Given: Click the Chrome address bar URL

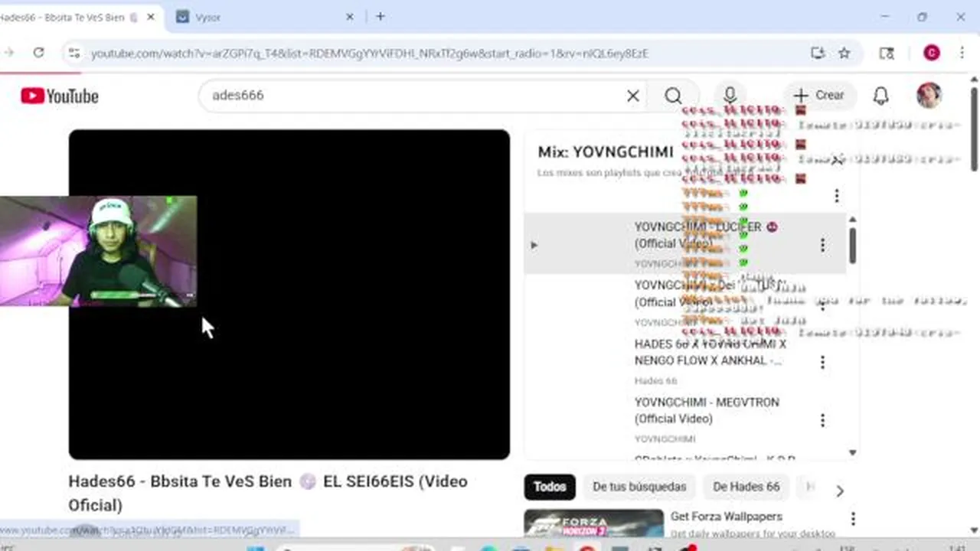Looking at the screenshot, I should tap(369, 54).
